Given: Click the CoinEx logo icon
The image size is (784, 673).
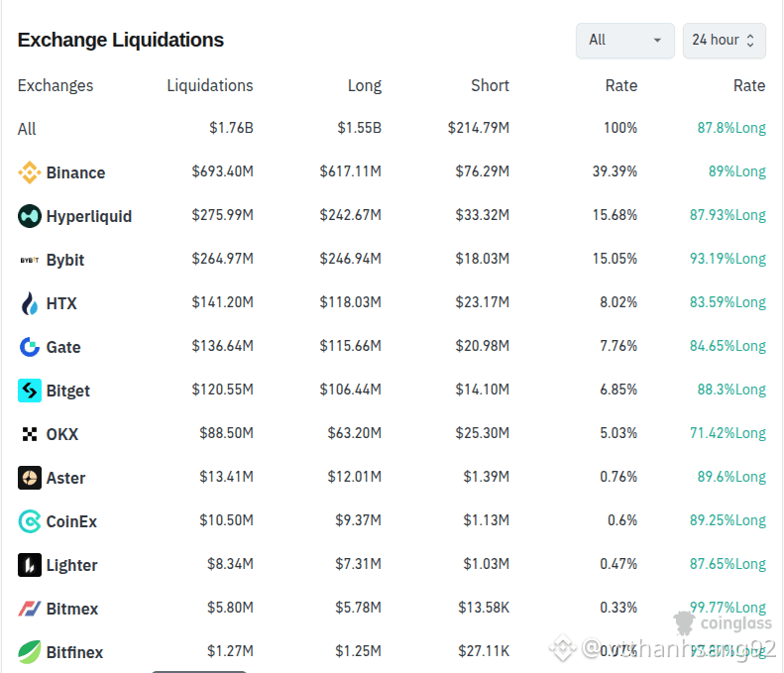Looking at the screenshot, I should (30, 521).
